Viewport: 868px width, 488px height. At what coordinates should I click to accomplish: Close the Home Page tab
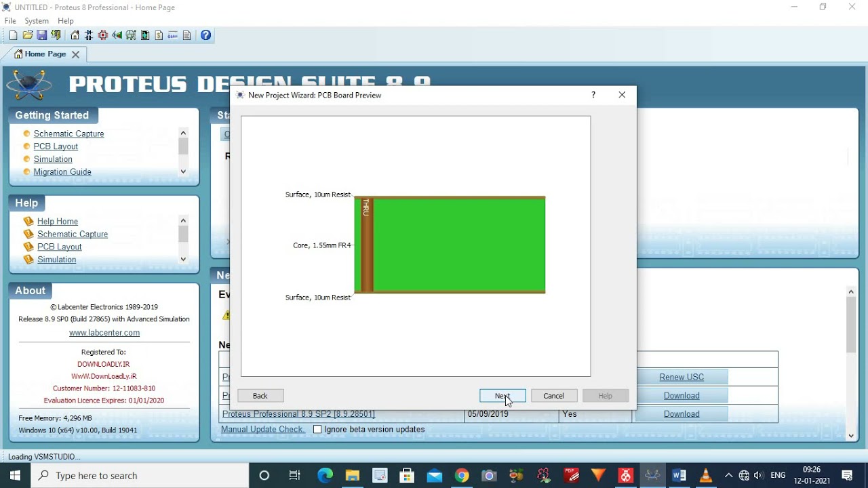[x=75, y=54]
